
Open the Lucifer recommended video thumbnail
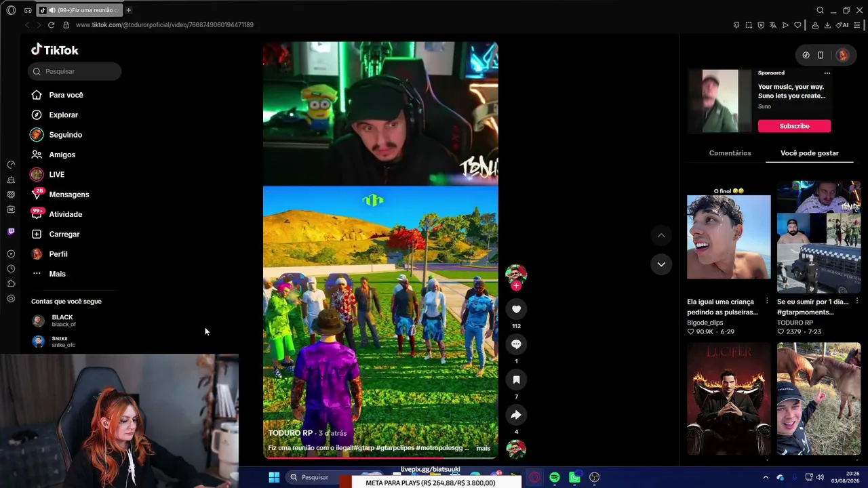pos(729,399)
